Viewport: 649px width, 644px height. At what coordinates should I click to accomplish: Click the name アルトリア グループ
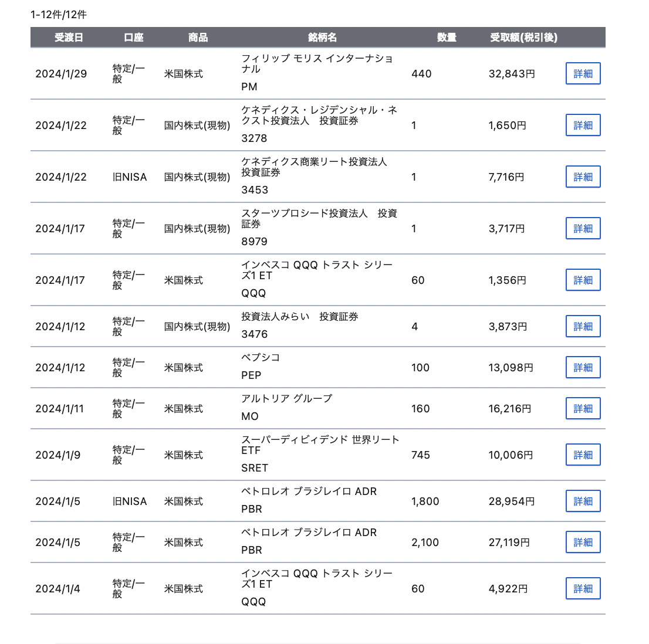[x=287, y=398]
